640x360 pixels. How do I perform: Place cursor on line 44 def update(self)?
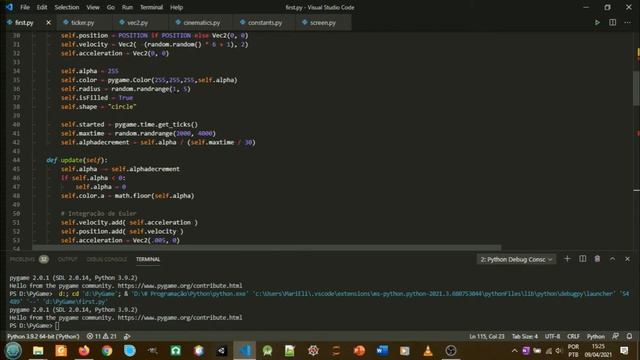77,160
